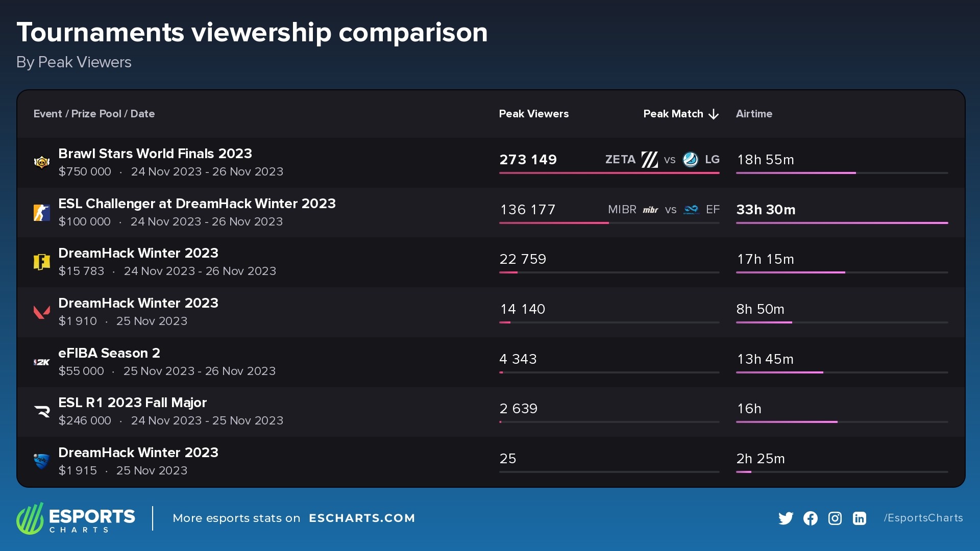Select the Valorant game icon
The height and width of the screenshot is (551, 980).
(x=42, y=311)
